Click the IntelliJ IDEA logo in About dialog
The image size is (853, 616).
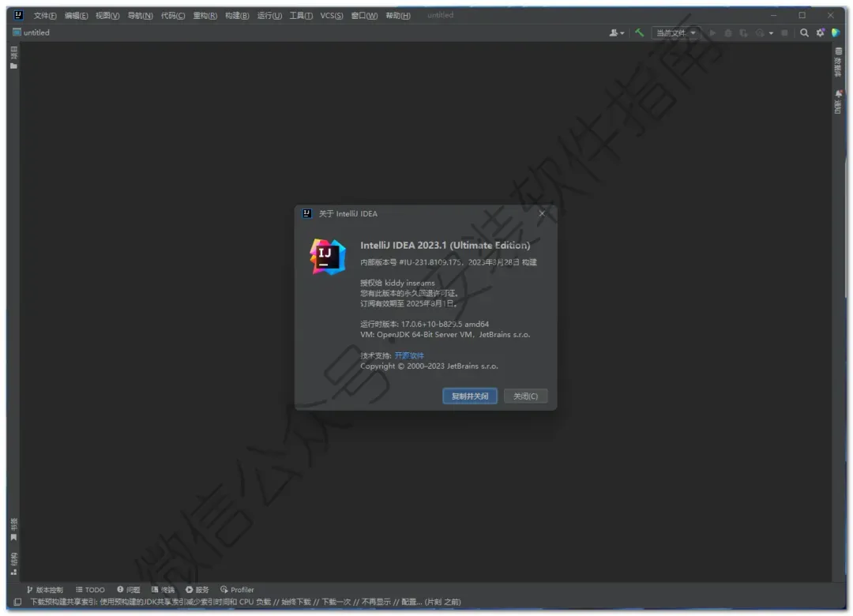[328, 257]
